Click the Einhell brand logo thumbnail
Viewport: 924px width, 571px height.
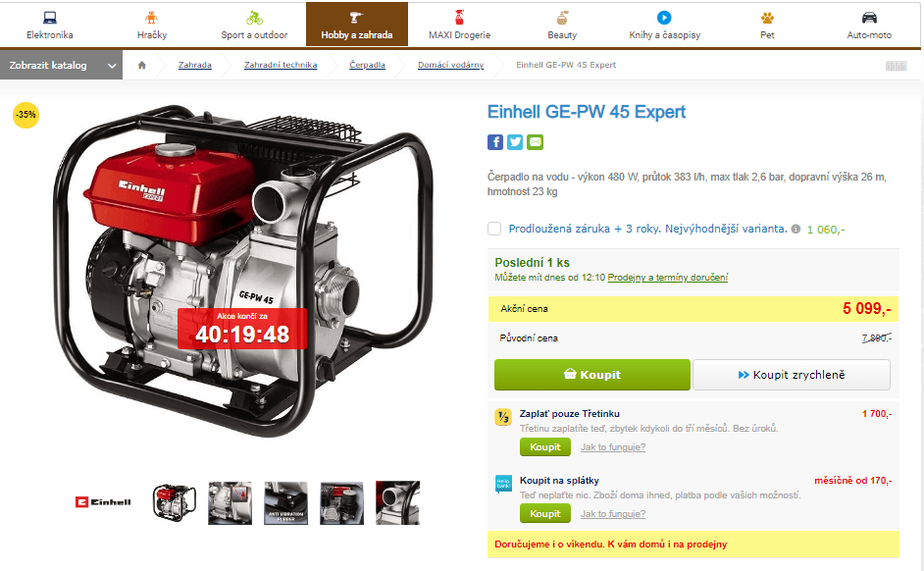pyautogui.click(x=103, y=502)
